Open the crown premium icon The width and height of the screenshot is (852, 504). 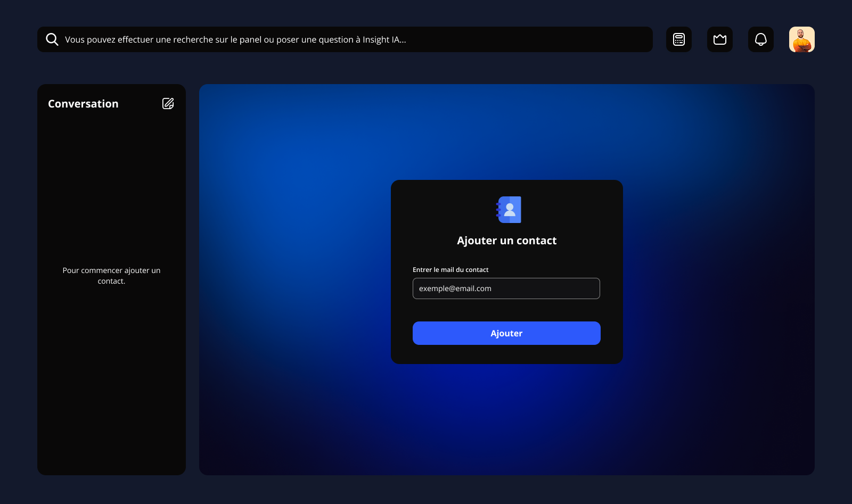click(x=720, y=39)
